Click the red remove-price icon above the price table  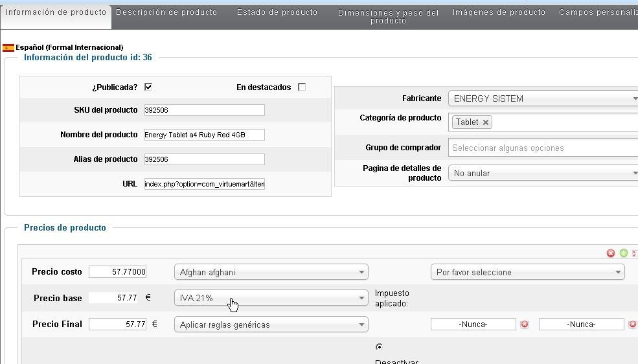610,253
